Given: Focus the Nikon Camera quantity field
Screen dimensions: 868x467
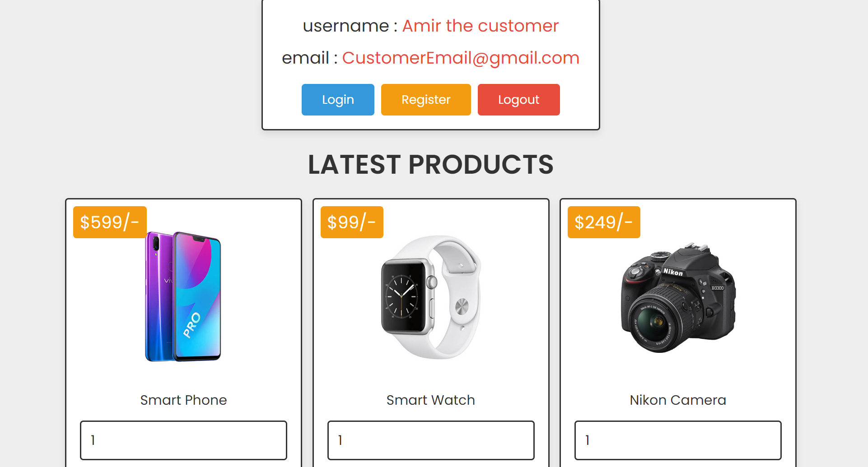Looking at the screenshot, I should (677, 440).
